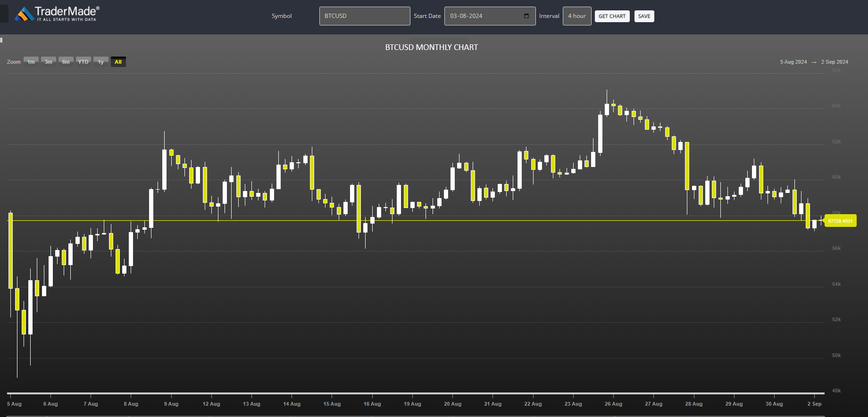Select the 1m zoom range
The height and width of the screenshot is (417, 868).
(x=31, y=62)
